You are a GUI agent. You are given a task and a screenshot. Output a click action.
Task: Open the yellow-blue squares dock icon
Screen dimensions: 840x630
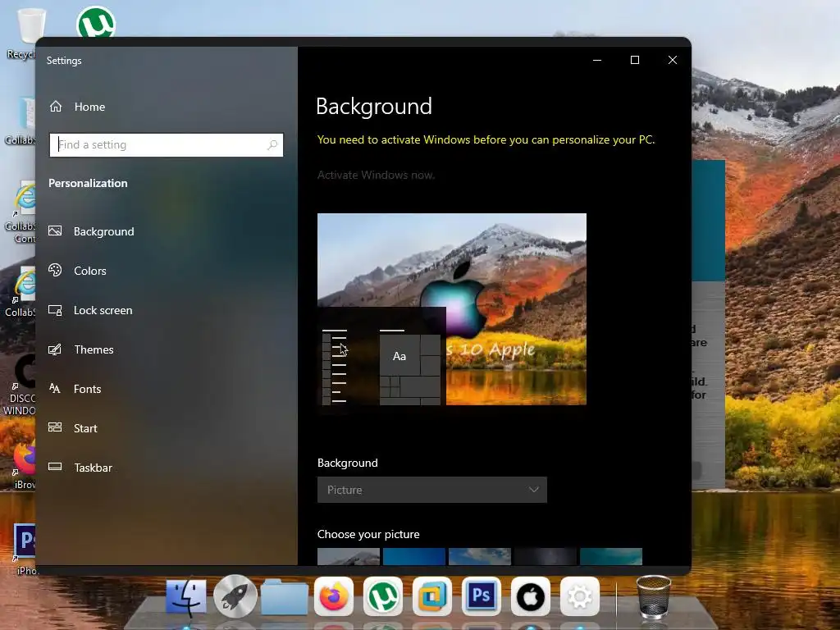[x=431, y=596]
